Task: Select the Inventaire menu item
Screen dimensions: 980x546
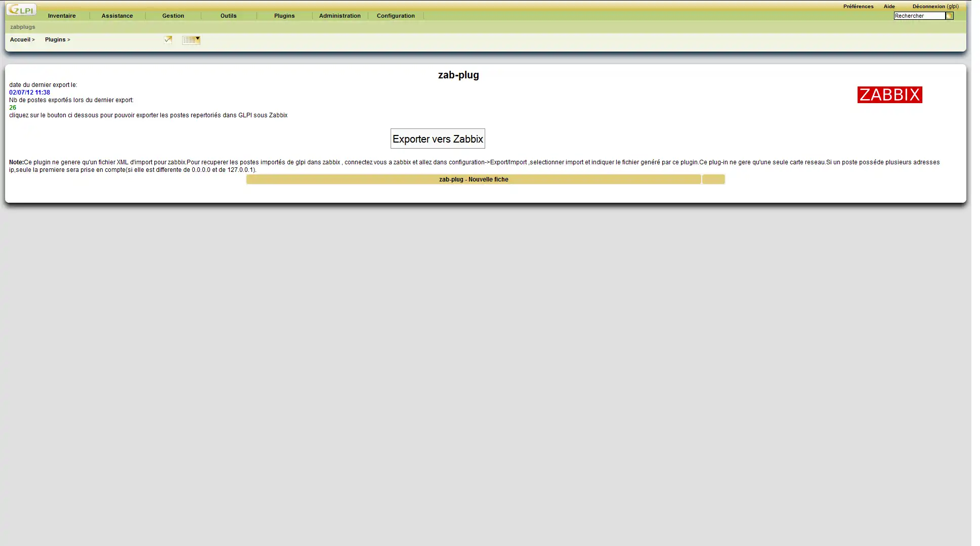Action: 61,16
